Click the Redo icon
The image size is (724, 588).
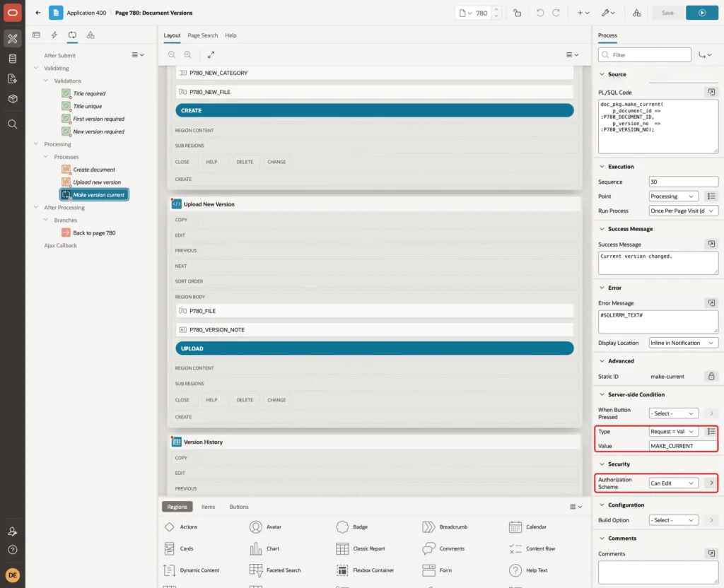coord(556,13)
